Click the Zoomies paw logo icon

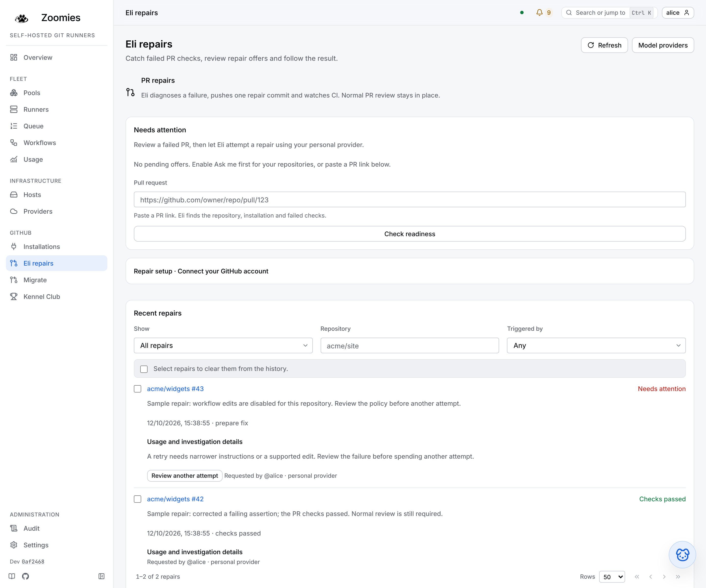point(22,18)
